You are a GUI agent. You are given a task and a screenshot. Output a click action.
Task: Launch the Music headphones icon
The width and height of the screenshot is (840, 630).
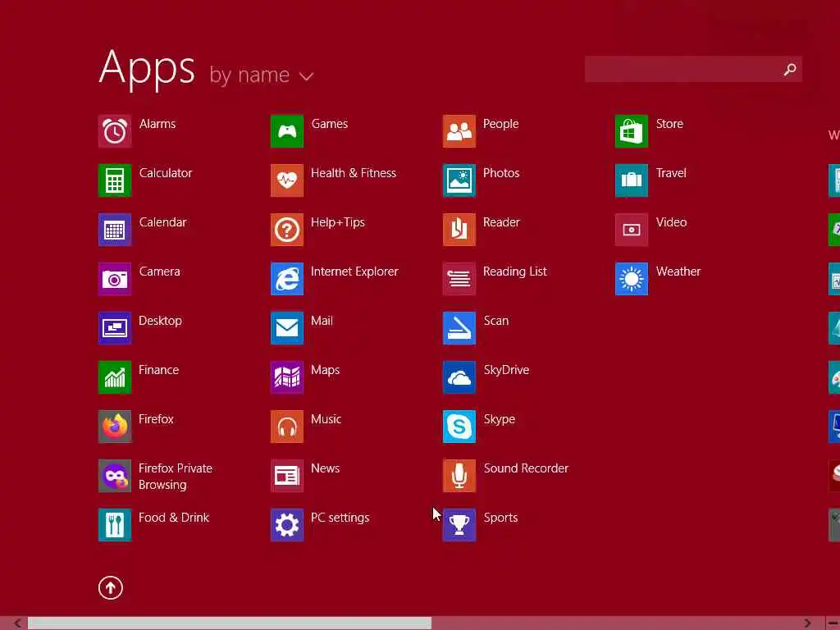pos(287,427)
